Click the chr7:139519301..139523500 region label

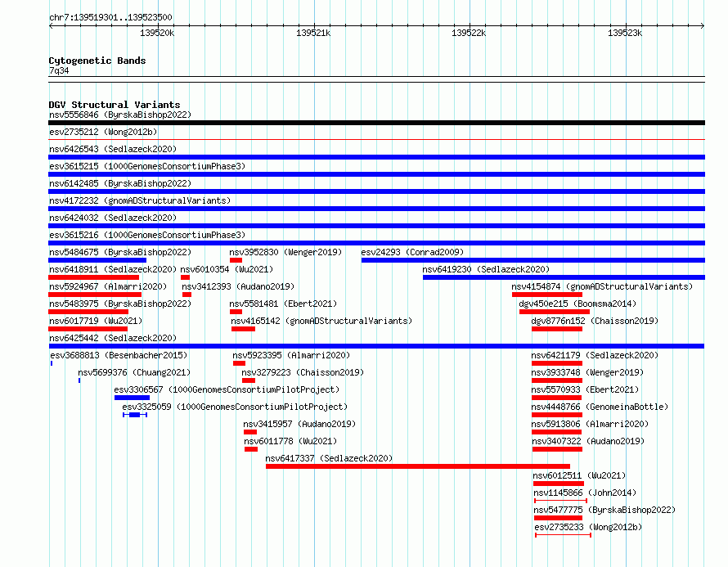[x=110, y=17]
